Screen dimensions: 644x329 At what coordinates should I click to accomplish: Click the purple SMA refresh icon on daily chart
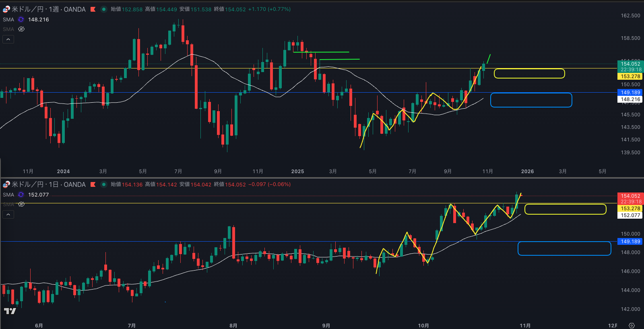[x=21, y=195]
